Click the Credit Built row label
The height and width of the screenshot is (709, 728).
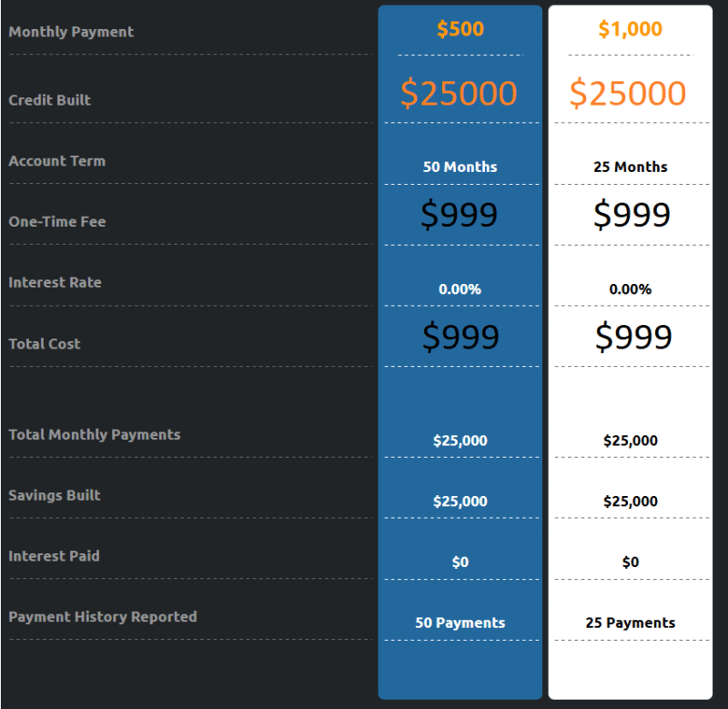pyautogui.click(x=50, y=100)
